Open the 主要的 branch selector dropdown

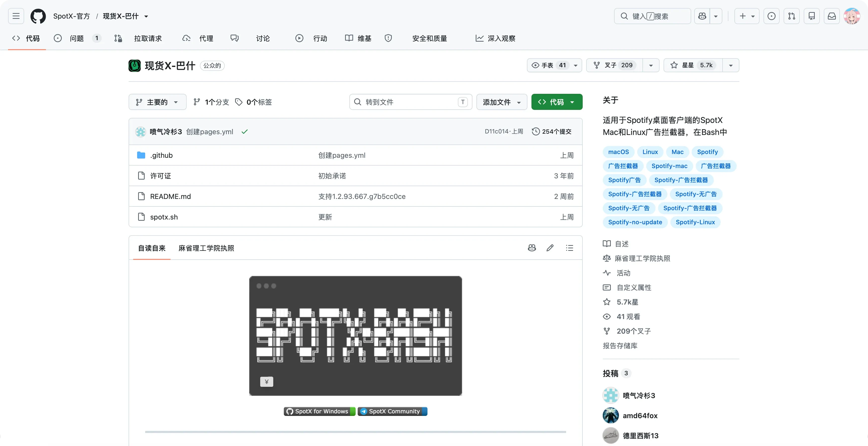pyautogui.click(x=157, y=102)
